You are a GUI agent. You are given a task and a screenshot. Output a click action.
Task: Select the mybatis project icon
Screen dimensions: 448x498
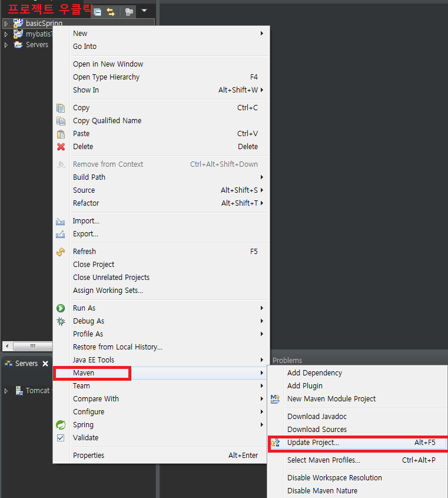pyautogui.click(x=18, y=34)
